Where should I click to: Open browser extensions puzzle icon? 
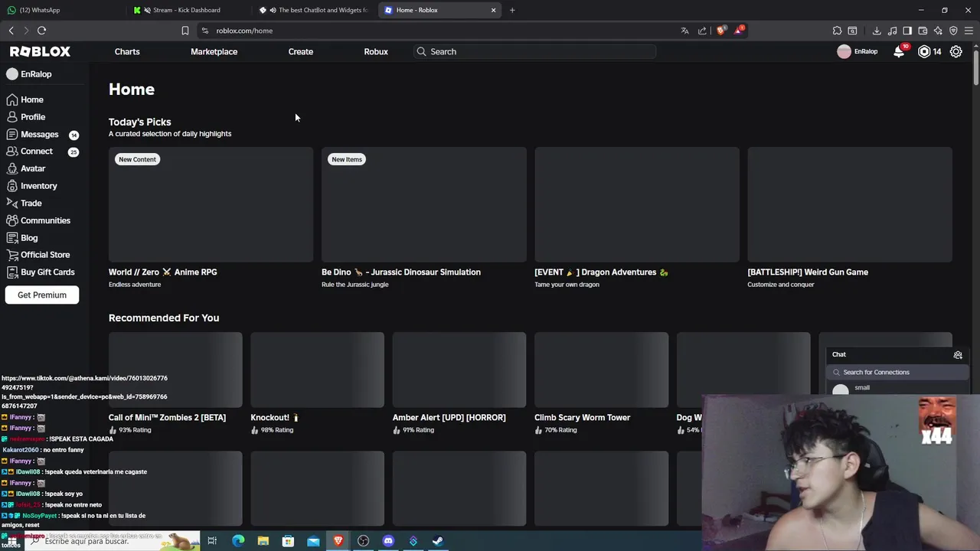[x=837, y=31]
